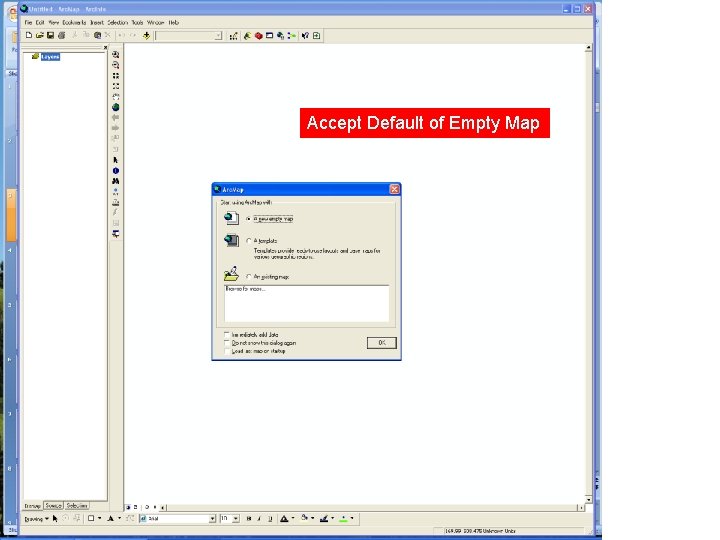The image size is (720, 540).
Task: Switch to the Selection tab
Action: click(77, 506)
